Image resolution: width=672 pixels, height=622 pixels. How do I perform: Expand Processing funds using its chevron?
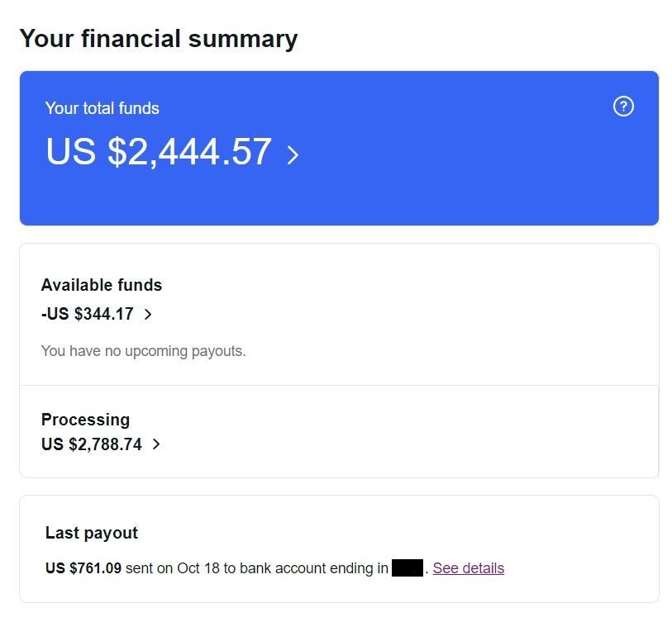(157, 444)
